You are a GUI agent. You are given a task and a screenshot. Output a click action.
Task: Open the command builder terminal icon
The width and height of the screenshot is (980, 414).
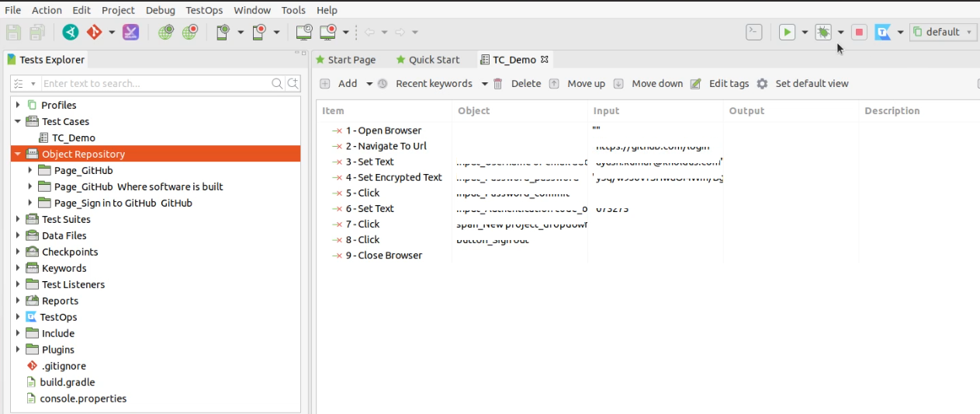(753, 32)
